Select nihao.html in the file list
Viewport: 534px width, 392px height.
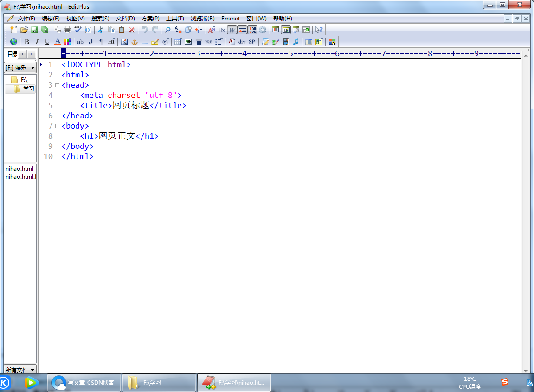pyautogui.click(x=19, y=168)
